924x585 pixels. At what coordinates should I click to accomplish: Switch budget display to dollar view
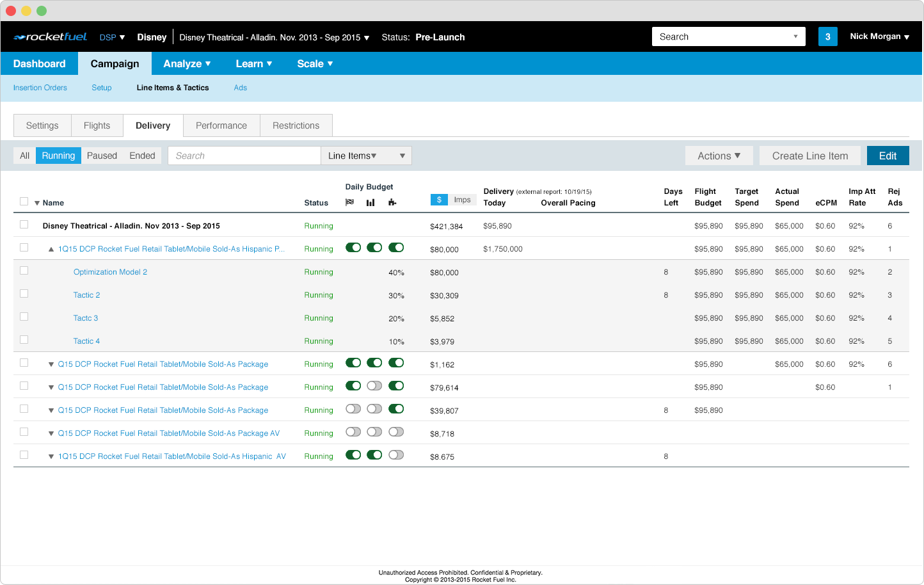click(x=439, y=200)
